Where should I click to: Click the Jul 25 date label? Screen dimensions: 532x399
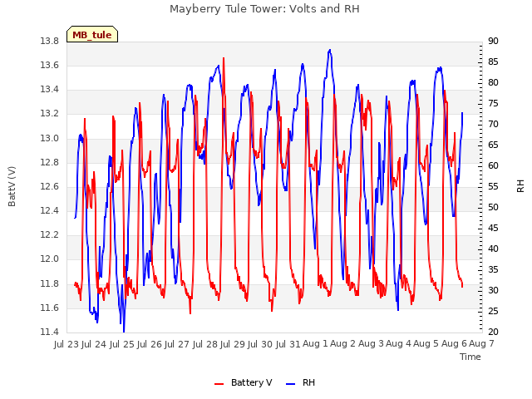(x=122, y=344)
